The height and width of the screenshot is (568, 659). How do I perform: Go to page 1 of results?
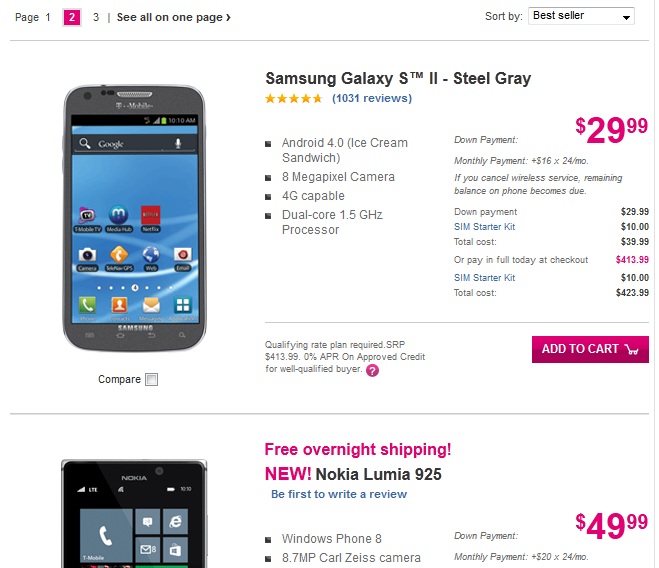pyautogui.click(x=48, y=17)
